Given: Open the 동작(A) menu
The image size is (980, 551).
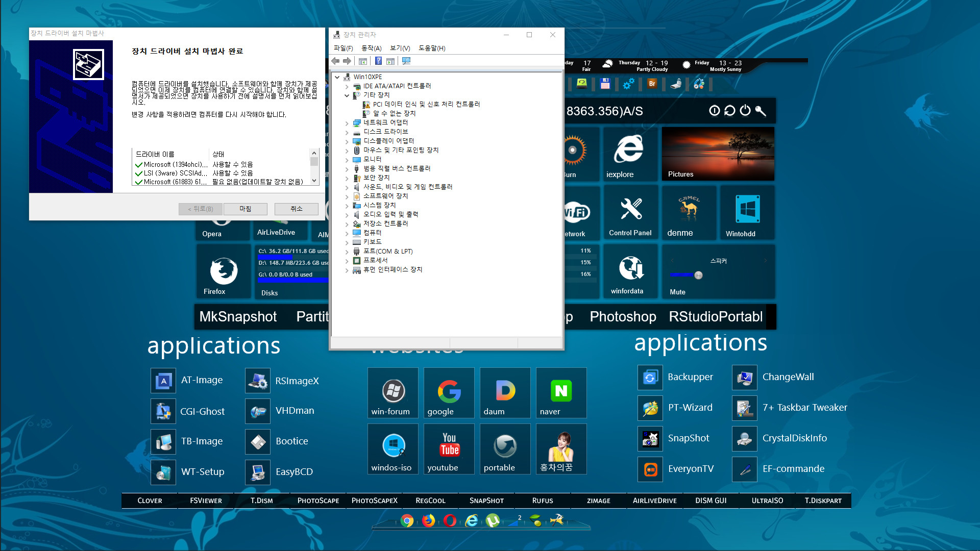Looking at the screenshot, I should (371, 48).
